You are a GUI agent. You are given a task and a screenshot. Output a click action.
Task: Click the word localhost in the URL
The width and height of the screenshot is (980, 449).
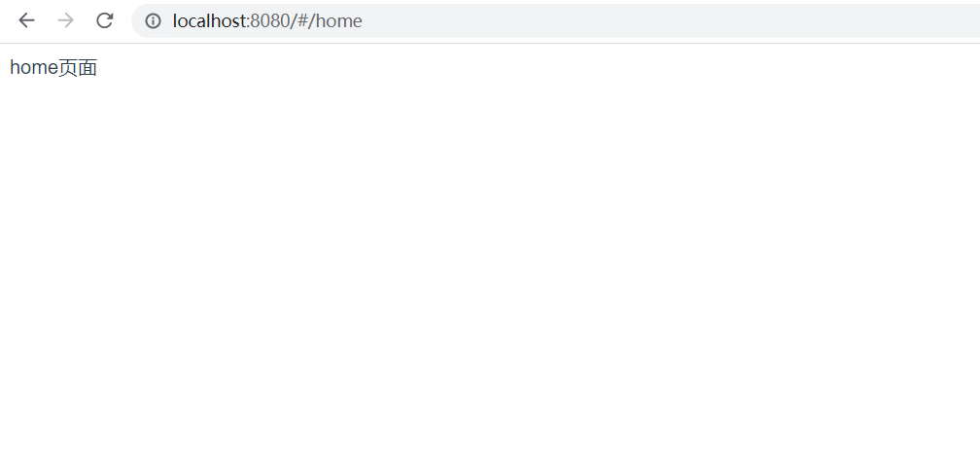(210, 20)
